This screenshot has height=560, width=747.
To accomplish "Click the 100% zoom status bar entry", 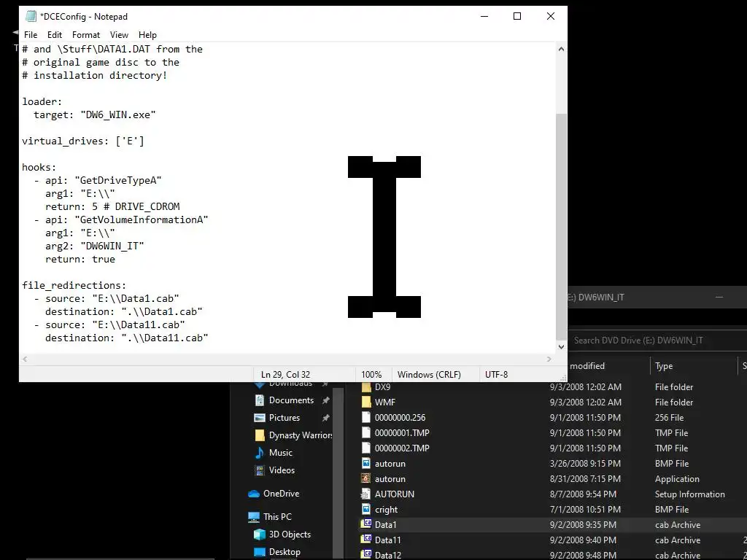I will pyautogui.click(x=371, y=374).
